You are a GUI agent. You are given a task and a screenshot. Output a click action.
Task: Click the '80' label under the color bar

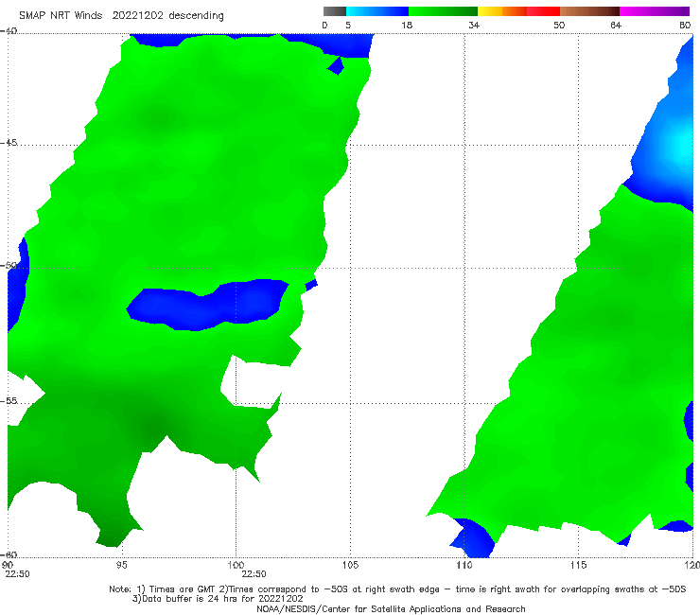[685, 25]
